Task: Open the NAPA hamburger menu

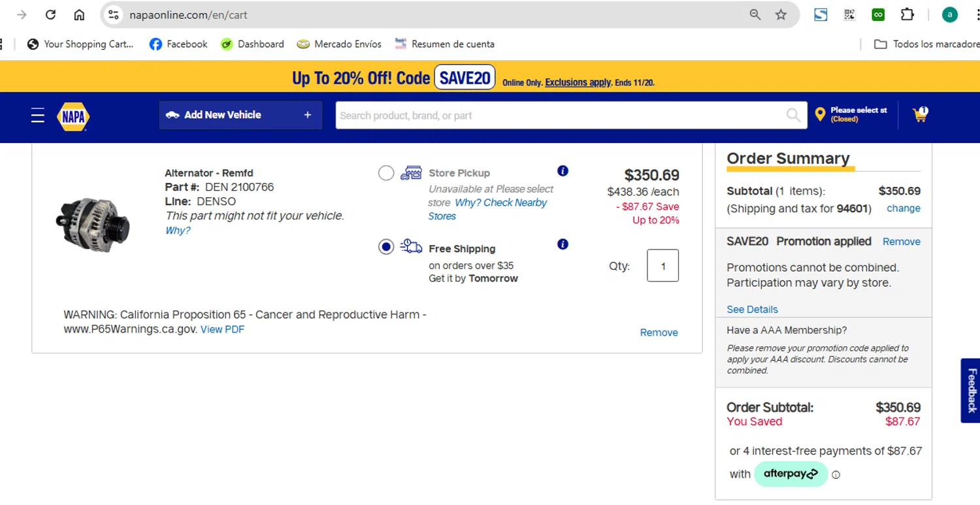Action: 38,116
